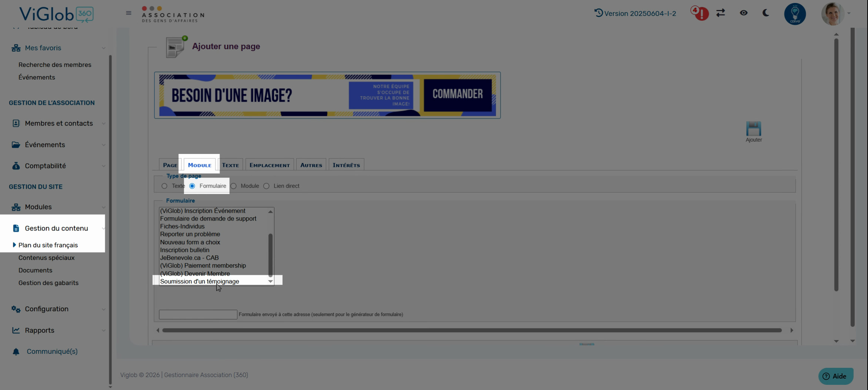Screen dimensions: 868x390
Task: Select (ViGlob) Inscription Événement form
Action: [203, 211]
